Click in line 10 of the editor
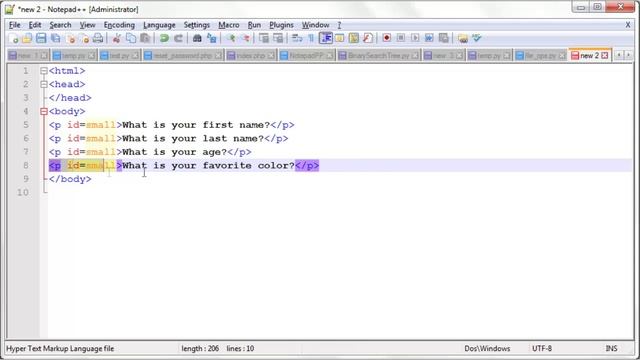 click(340, 192)
